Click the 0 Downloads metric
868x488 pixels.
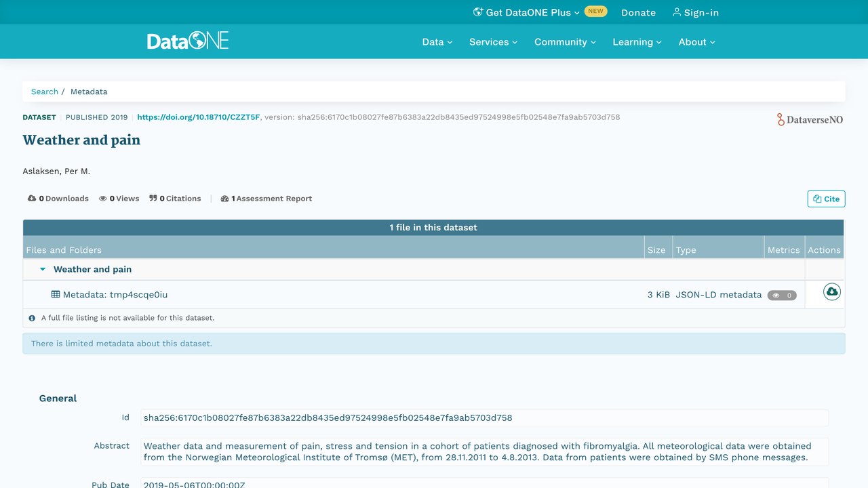coord(58,199)
